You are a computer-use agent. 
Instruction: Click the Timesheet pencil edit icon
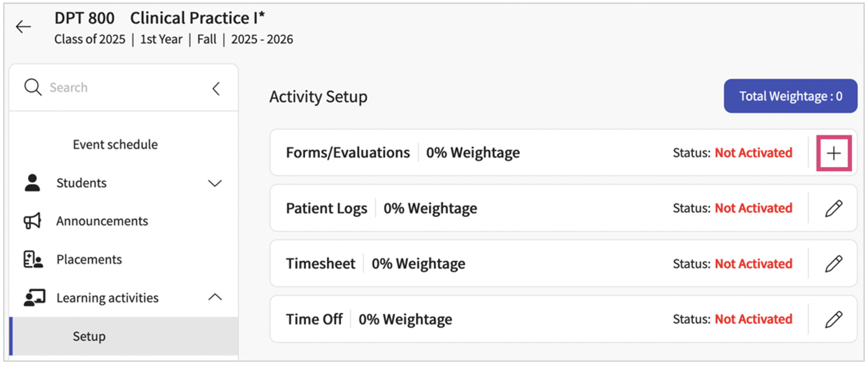point(833,264)
